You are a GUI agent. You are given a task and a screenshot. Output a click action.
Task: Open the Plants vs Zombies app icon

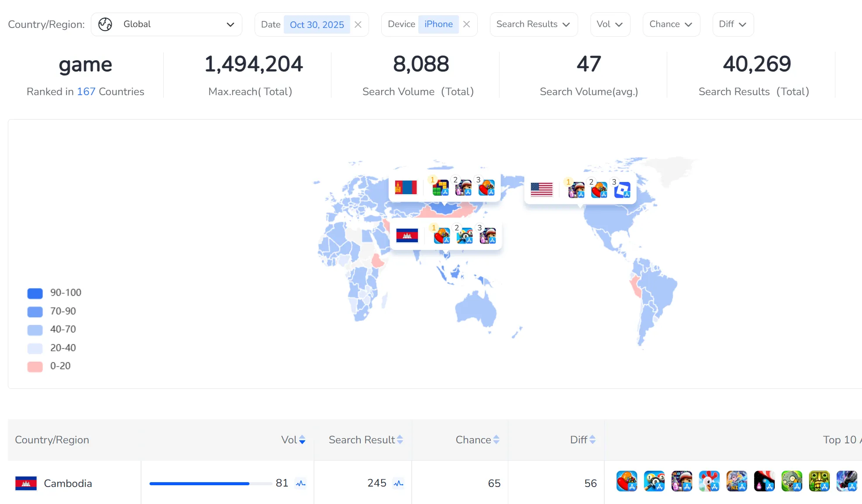792,481
